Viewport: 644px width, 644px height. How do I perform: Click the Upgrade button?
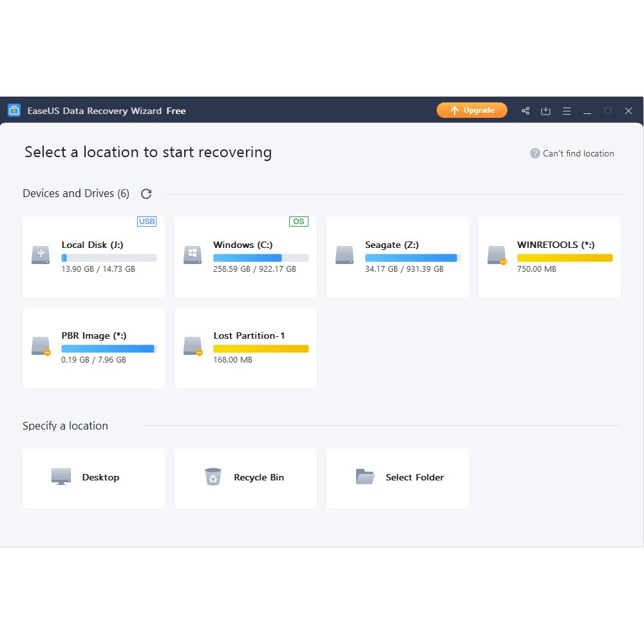pyautogui.click(x=472, y=111)
